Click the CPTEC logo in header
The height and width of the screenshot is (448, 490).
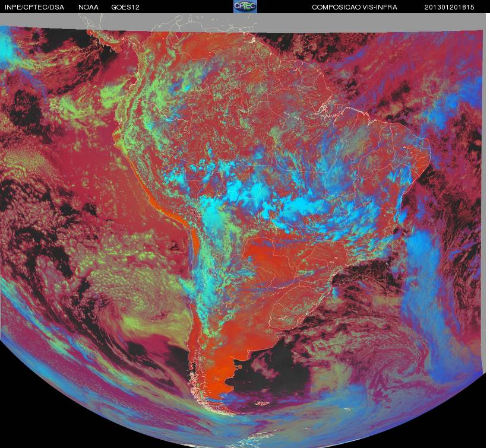[245, 7]
